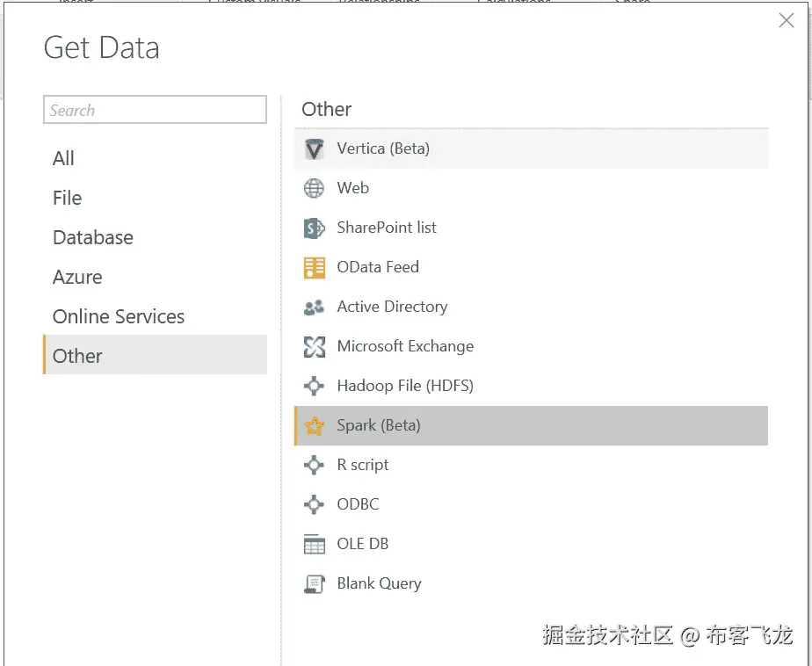Screen dimensions: 812x666
Task: Click the Microsoft Exchange icon
Action: [x=314, y=347]
